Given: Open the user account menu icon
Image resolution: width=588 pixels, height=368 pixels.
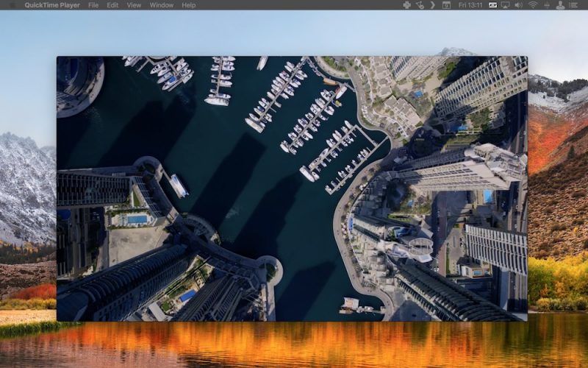Looking at the screenshot, I should (x=561, y=5).
